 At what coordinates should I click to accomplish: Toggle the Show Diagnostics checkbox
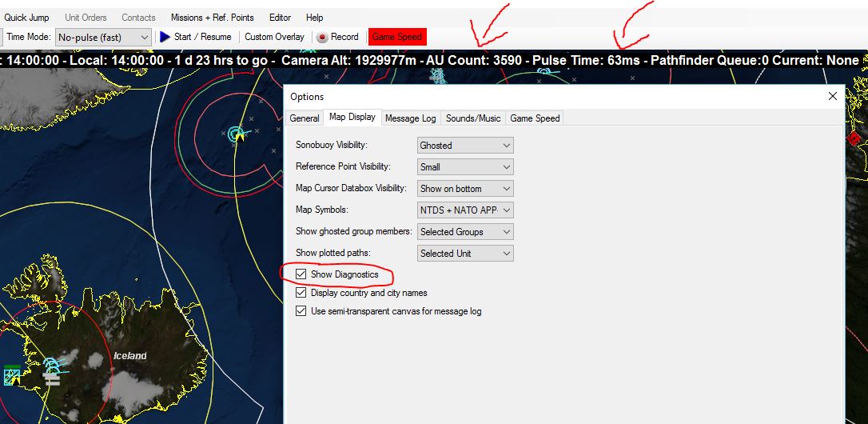[x=301, y=274]
